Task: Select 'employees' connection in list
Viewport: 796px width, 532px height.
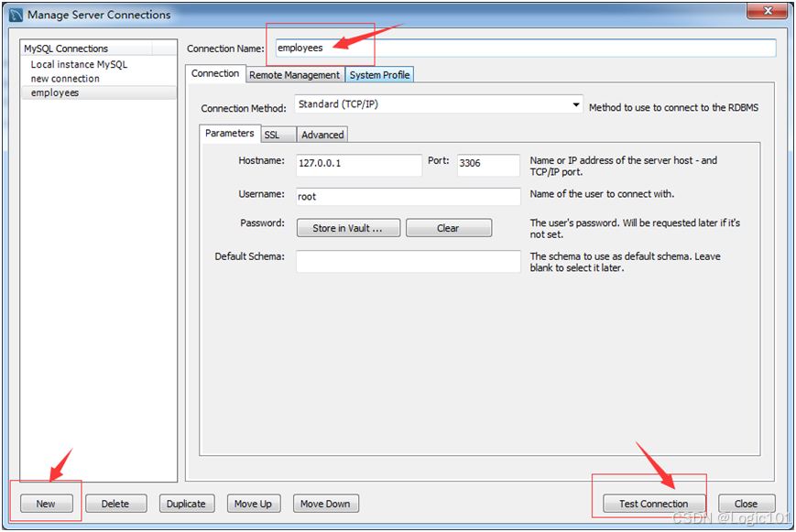Action: [99, 92]
